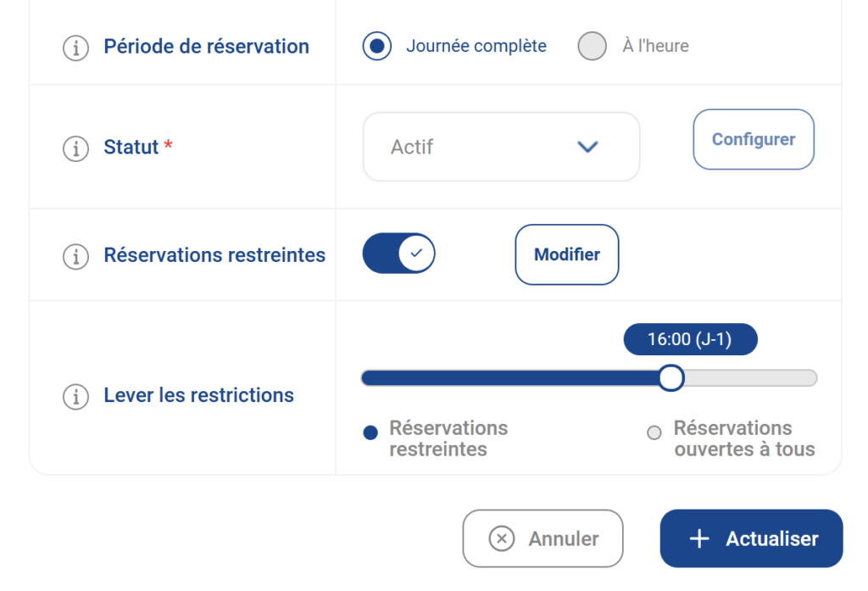Disable the Réservations restreintes toggle
868x591 pixels.
click(x=398, y=253)
